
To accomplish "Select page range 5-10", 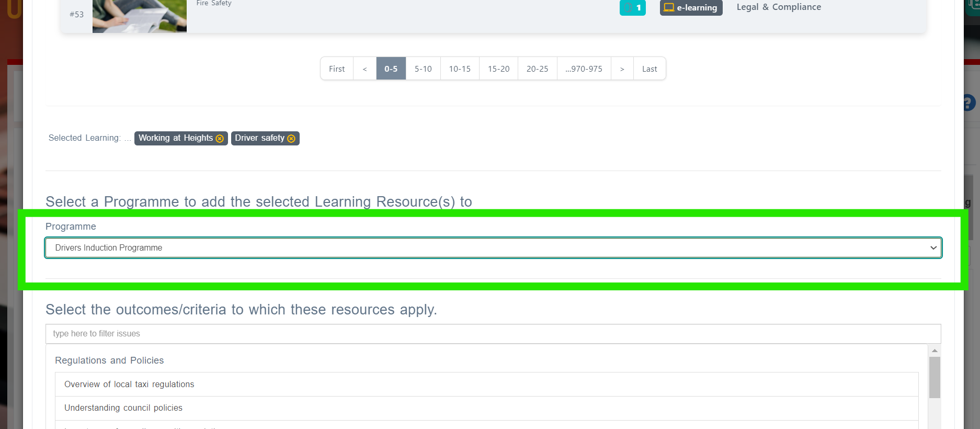I will (x=423, y=69).
